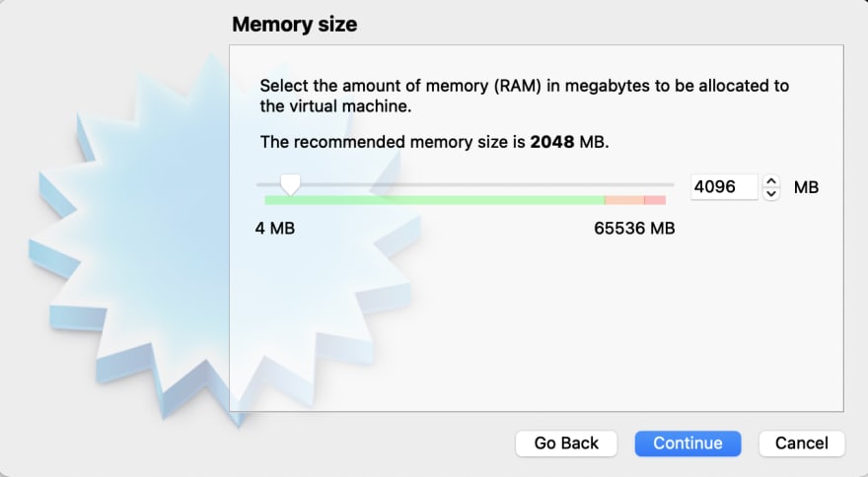Viewport: 868px width, 477px height.
Task: Click the 4 MB minimum label
Action: click(275, 228)
